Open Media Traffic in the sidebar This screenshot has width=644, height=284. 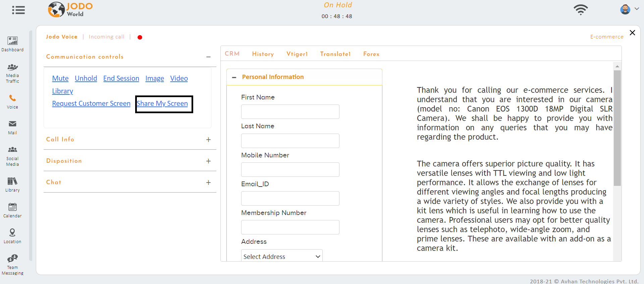pyautogui.click(x=12, y=73)
